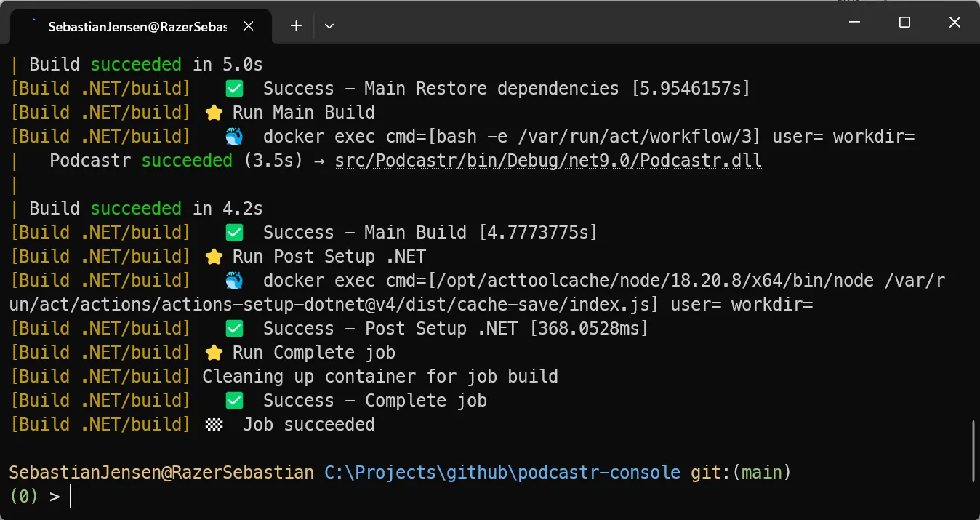The image size is (980, 520).
Task: Open the Podcastr.dll output path link
Action: point(548,161)
